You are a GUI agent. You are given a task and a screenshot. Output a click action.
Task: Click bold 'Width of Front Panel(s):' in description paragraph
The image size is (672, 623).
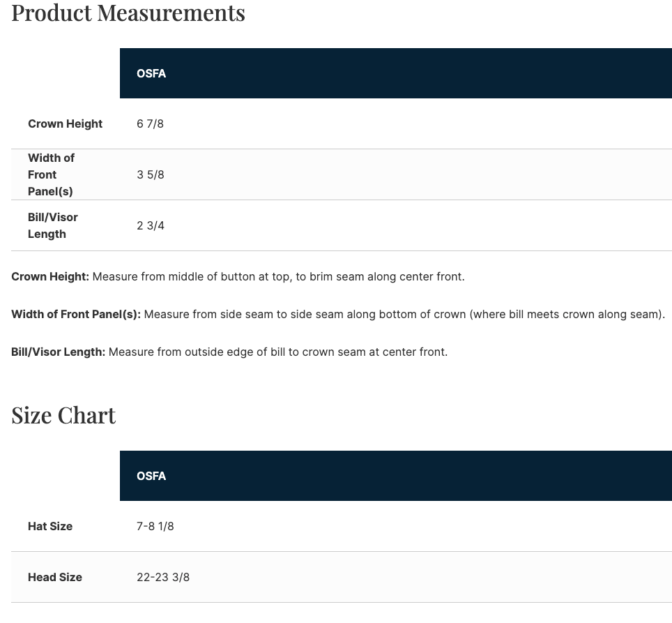coord(76,315)
